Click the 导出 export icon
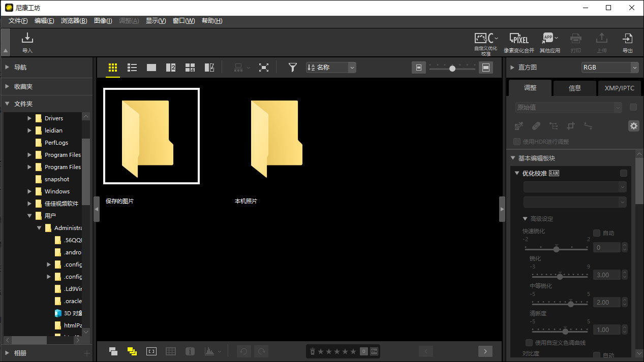Viewport: 644px width, 362px height. 628,38
